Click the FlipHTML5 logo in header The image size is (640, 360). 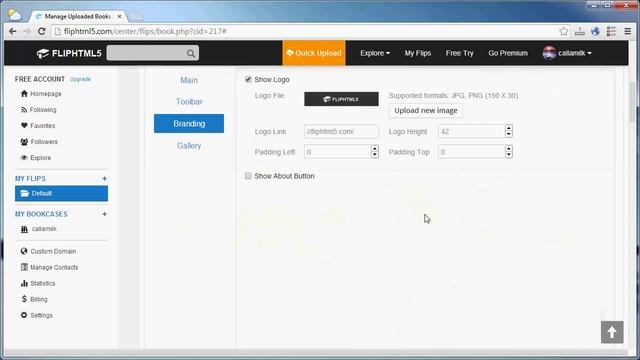click(69, 53)
